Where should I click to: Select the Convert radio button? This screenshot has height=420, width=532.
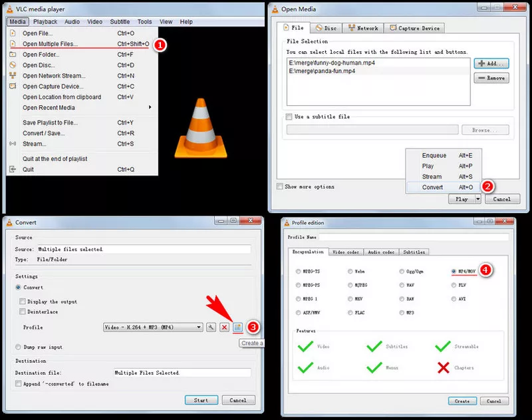tap(19, 288)
